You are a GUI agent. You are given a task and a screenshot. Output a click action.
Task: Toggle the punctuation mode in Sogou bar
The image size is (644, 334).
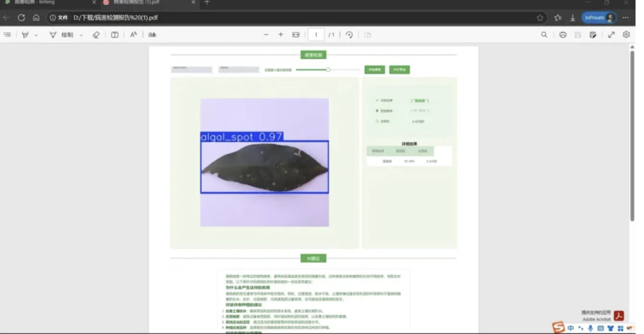(x=581, y=328)
